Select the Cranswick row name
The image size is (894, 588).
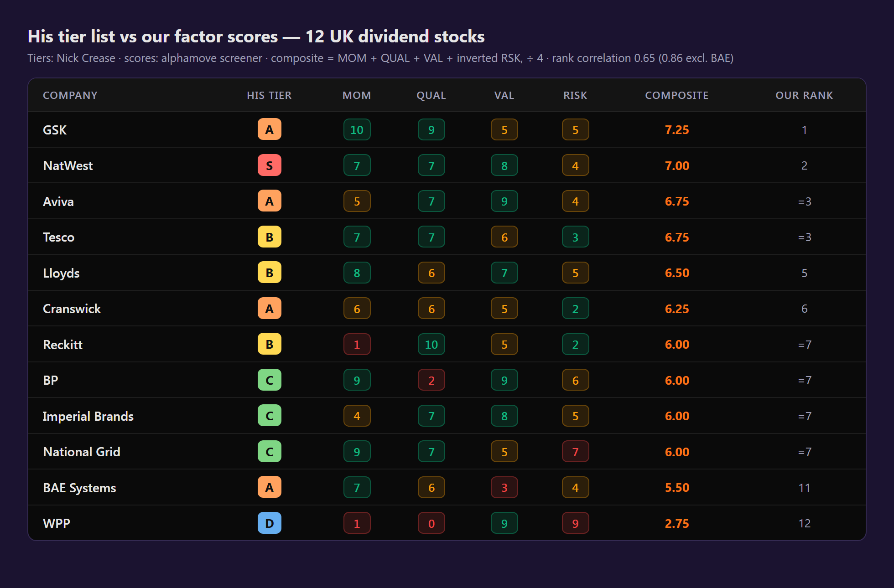[x=72, y=309]
